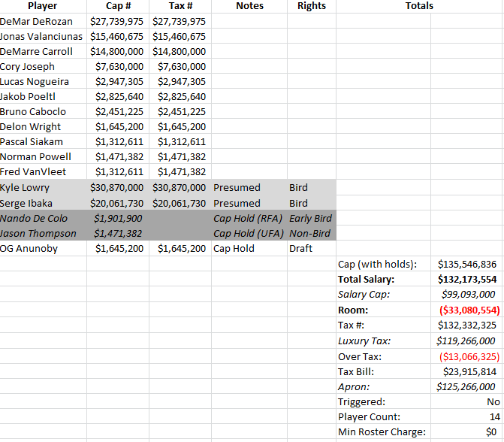Click the Total Salary value $132,173,554

[x=466, y=279]
